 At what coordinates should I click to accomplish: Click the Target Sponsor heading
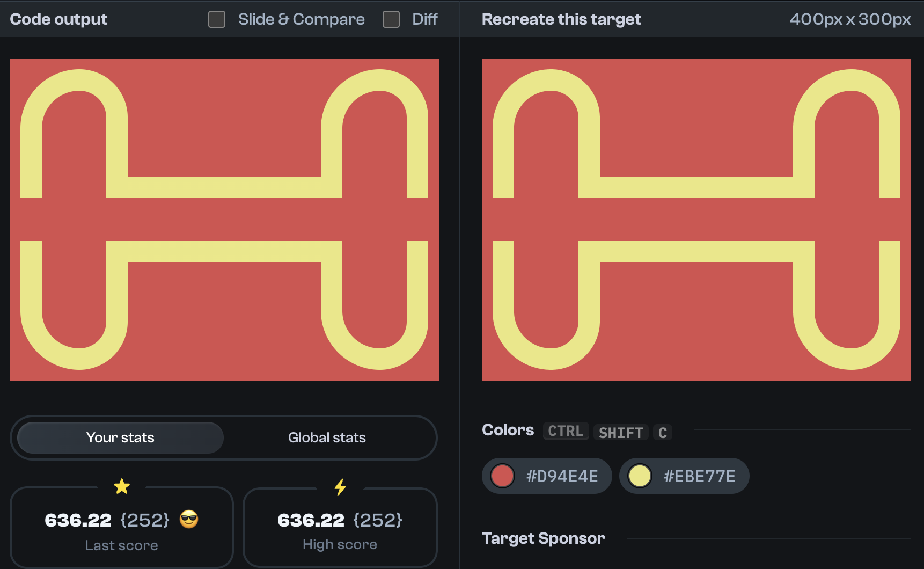point(544,538)
